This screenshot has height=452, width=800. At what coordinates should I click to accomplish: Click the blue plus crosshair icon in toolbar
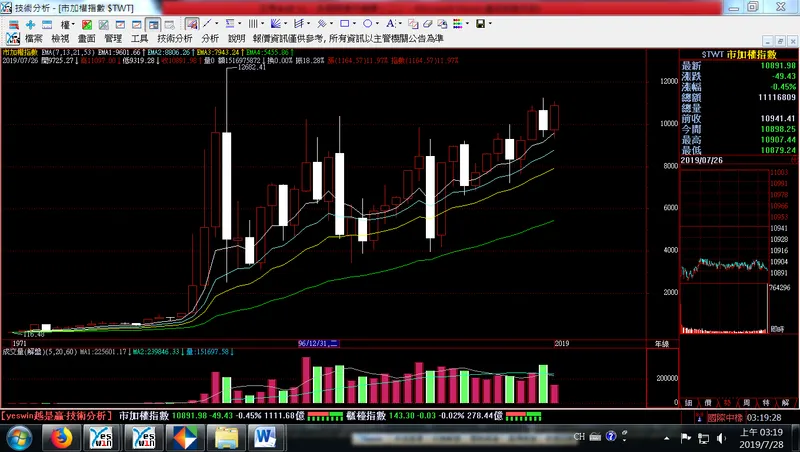[31, 23]
